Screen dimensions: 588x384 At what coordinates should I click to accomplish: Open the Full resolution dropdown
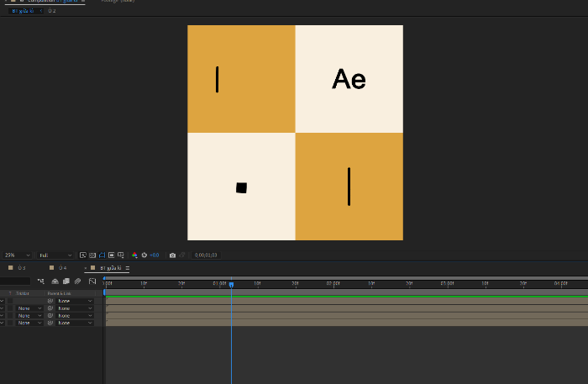coord(55,255)
